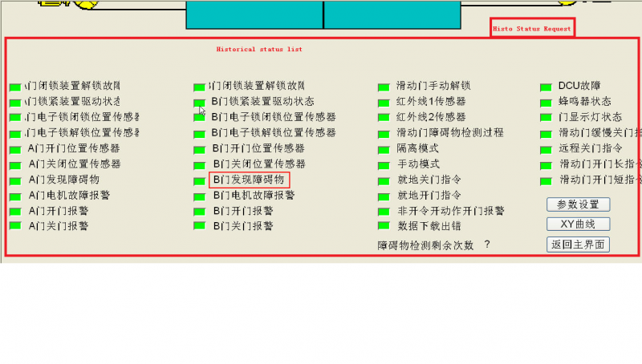The height and width of the screenshot is (364, 642).
Task: Select the green lamp for B门开门位置传感器
Action: [x=199, y=150]
